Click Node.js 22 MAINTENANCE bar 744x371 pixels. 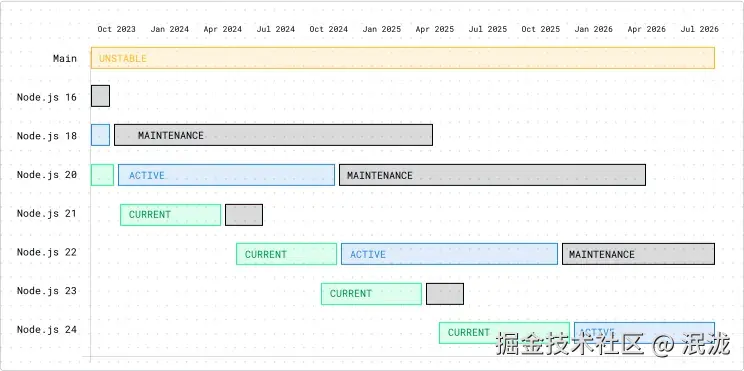click(639, 254)
